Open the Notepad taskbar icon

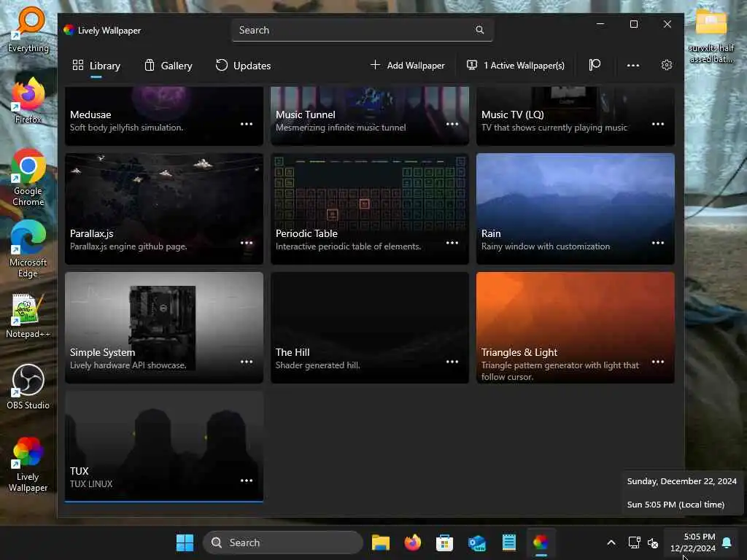(x=508, y=542)
